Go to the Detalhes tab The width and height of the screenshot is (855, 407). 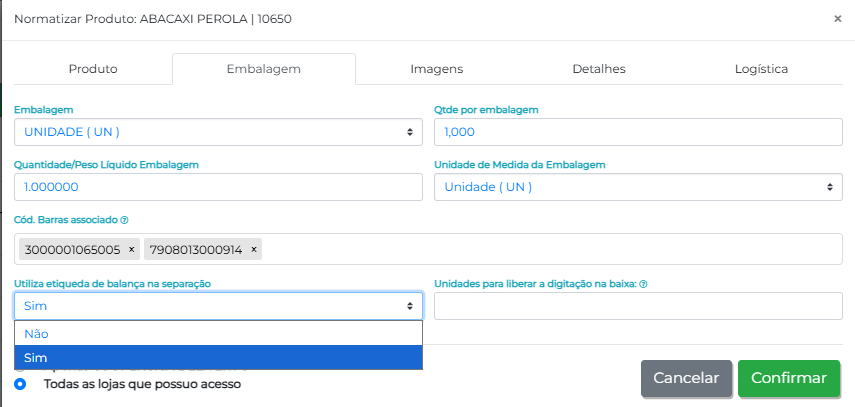click(x=599, y=69)
